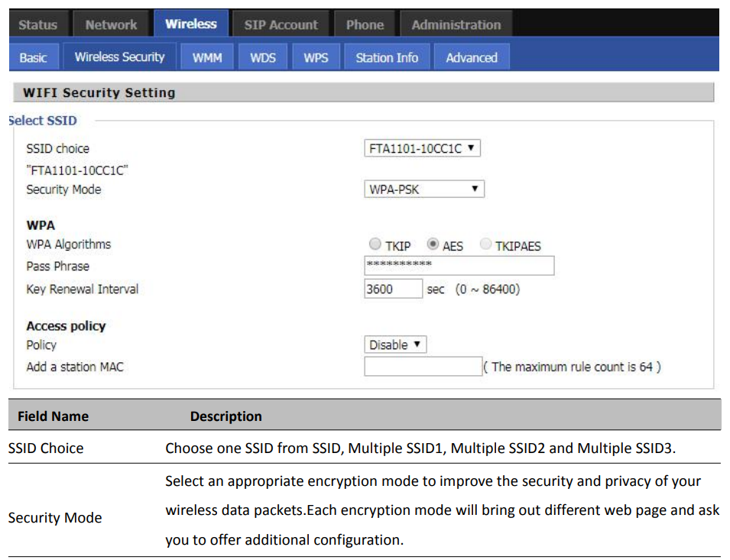Go to the SIP Account tab

[281, 24]
